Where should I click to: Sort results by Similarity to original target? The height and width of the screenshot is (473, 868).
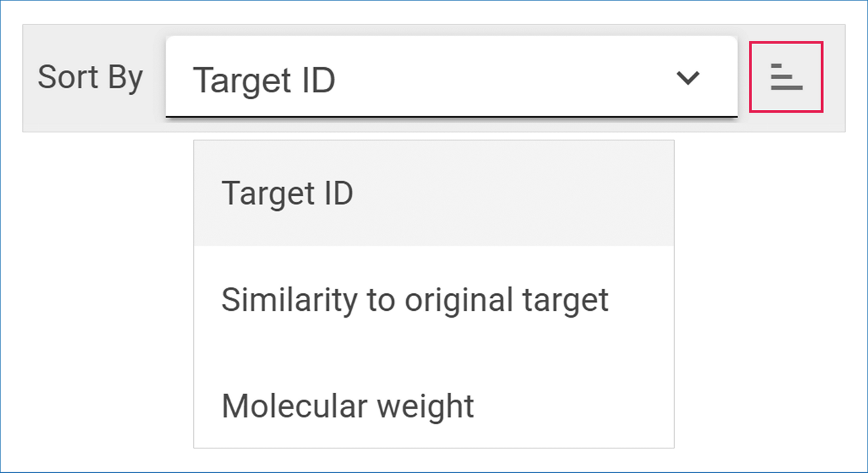pyautogui.click(x=415, y=299)
